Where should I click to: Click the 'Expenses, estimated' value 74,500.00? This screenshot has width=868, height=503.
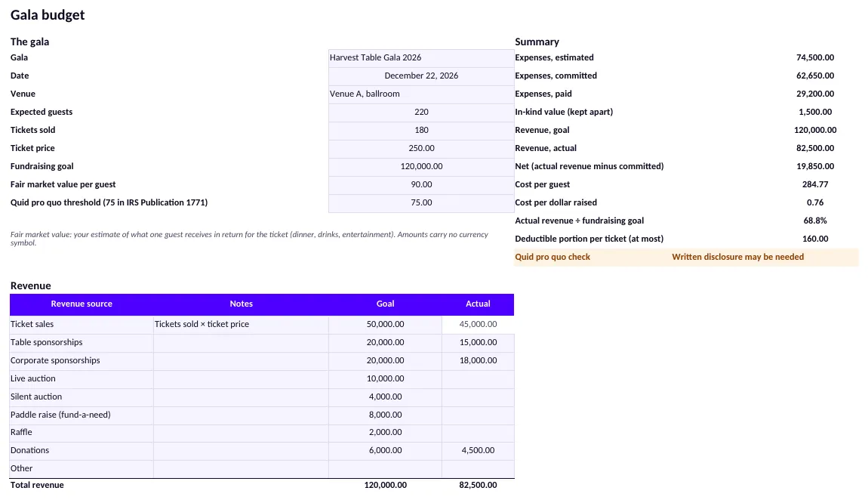click(x=815, y=57)
